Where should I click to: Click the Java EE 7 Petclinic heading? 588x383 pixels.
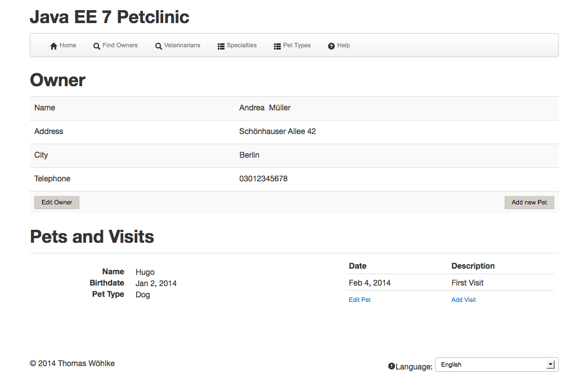point(109,17)
